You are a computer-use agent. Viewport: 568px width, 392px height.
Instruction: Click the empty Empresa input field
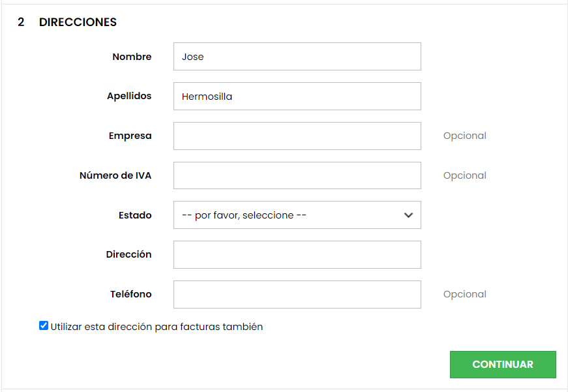point(297,136)
